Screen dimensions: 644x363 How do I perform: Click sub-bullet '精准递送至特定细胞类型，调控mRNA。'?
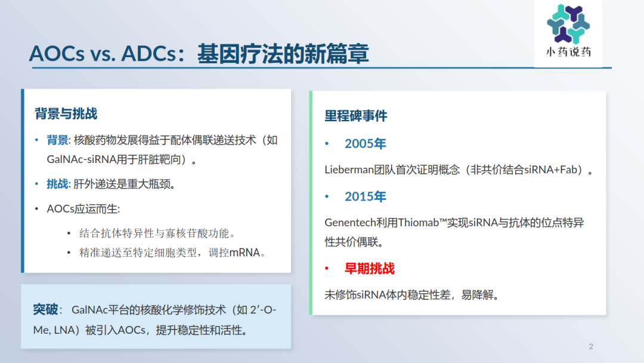pos(173,253)
